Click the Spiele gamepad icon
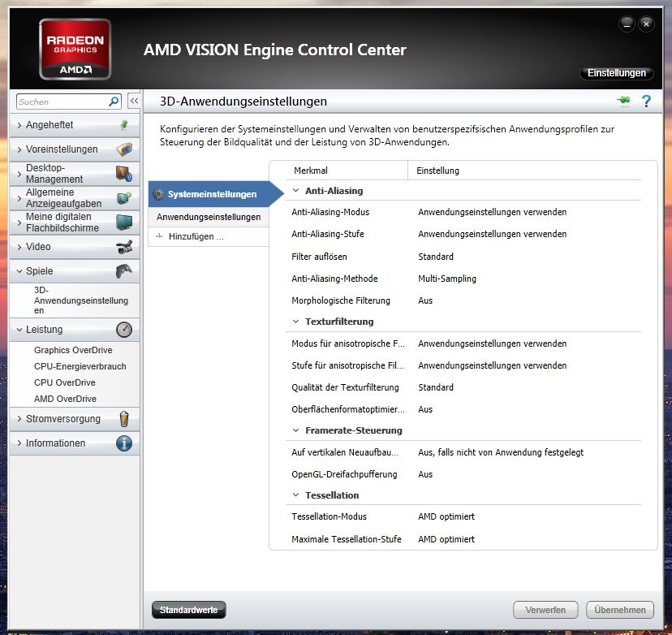The height and width of the screenshot is (635, 672). coord(124,271)
